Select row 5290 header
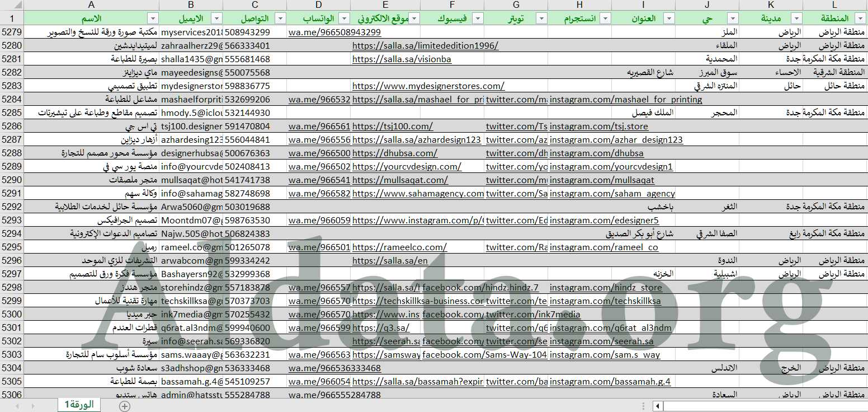The width and height of the screenshot is (868, 412). (x=11, y=180)
